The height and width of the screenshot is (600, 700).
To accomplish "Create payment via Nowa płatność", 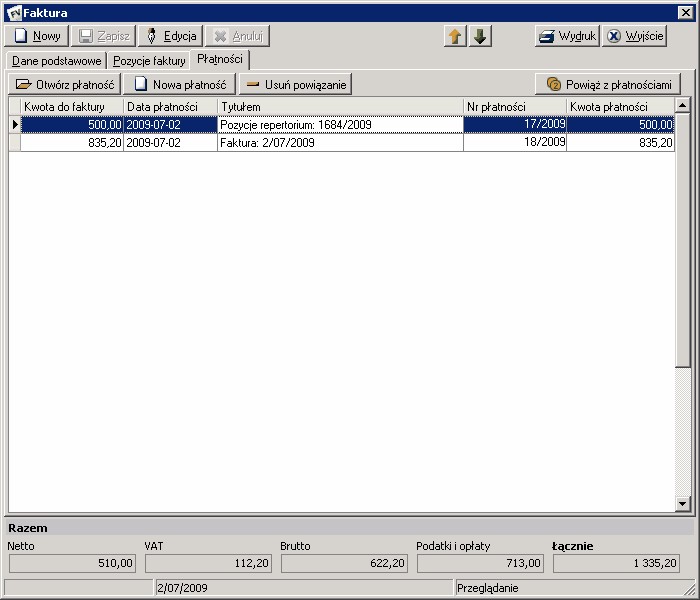I will [x=179, y=85].
